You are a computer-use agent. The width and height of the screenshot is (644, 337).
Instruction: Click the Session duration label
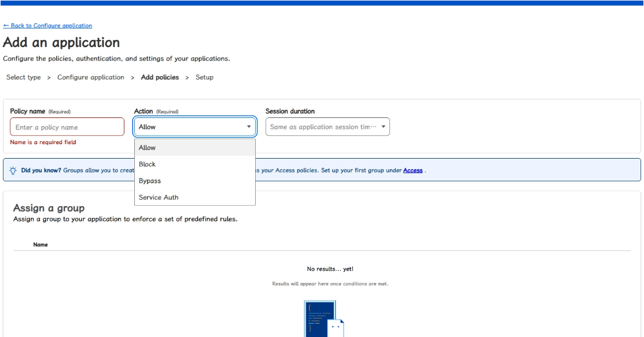coord(290,111)
